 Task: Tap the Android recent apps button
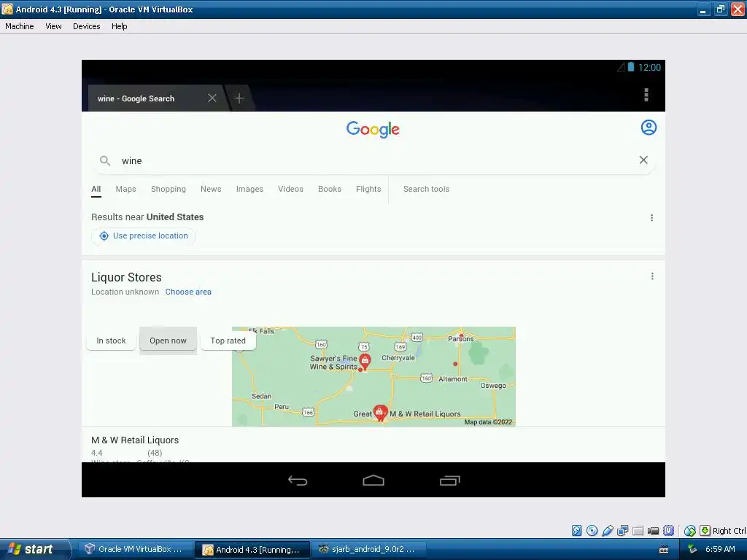[x=449, y=481]
